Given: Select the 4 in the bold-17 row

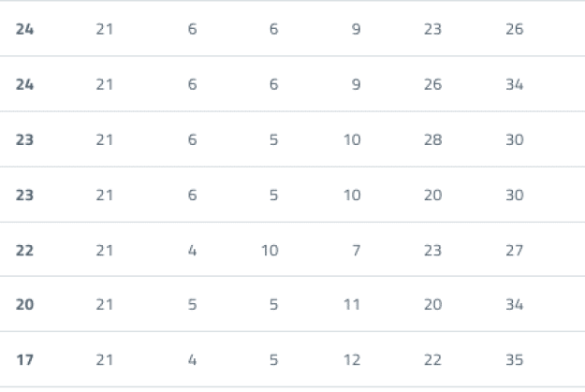Looking at the screenshot, I should (x=192, y=360).
